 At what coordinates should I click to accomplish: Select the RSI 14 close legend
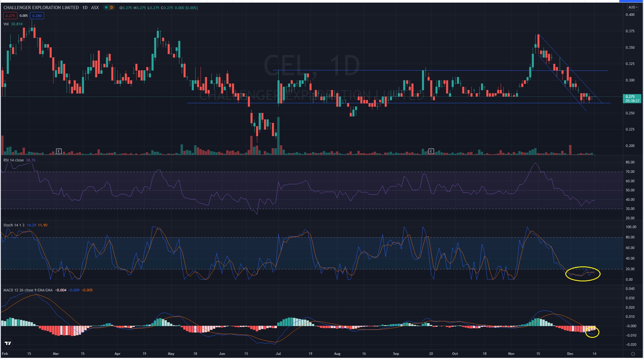click(14, 160)
